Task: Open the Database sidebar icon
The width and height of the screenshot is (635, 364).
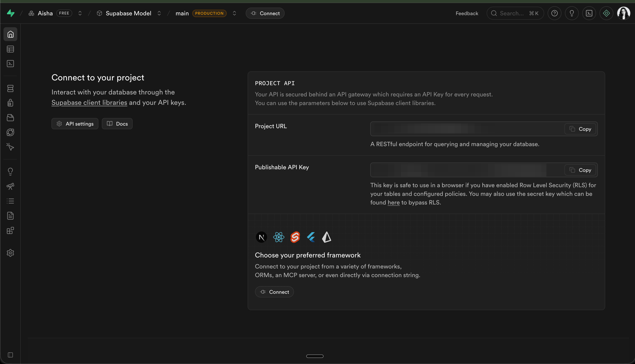Action: [10, 88]
